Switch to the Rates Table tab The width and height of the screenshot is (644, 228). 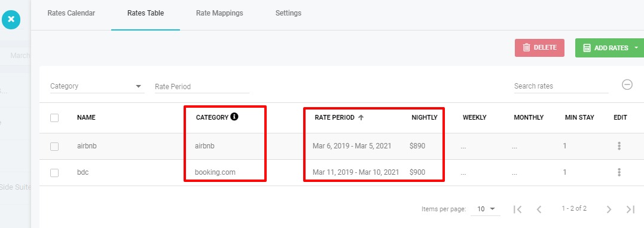(145, 13)
